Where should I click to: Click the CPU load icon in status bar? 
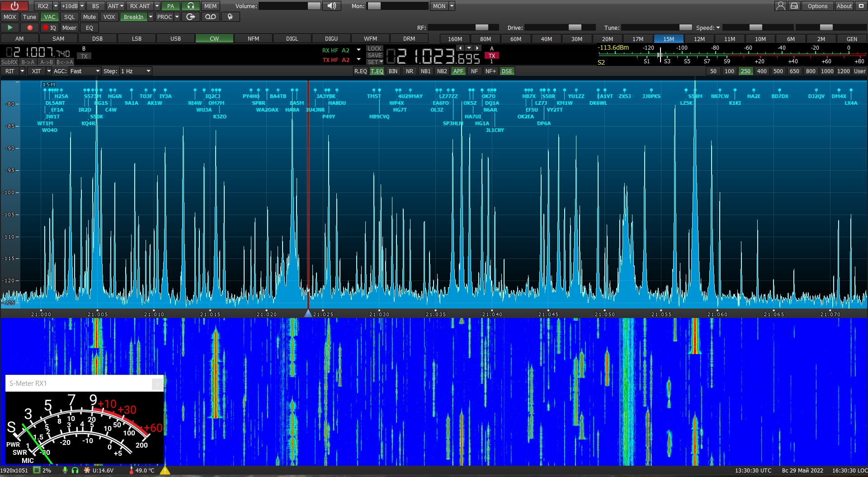(37, 470)
